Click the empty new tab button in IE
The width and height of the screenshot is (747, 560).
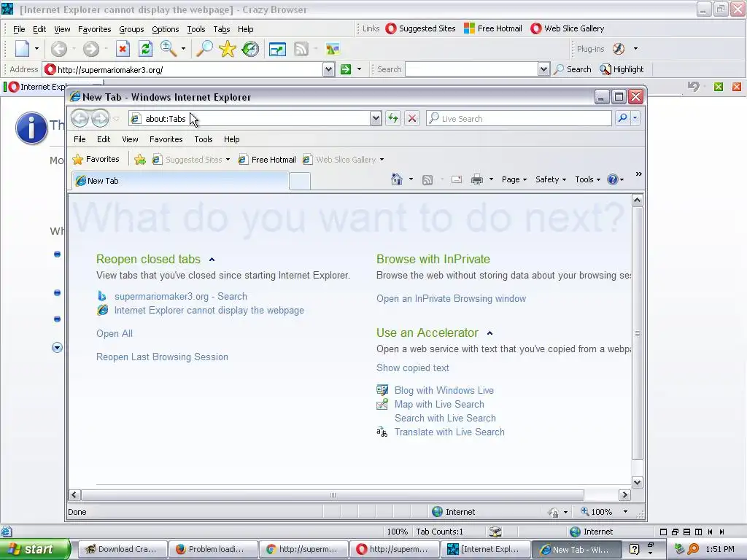[x=300, y=182]
